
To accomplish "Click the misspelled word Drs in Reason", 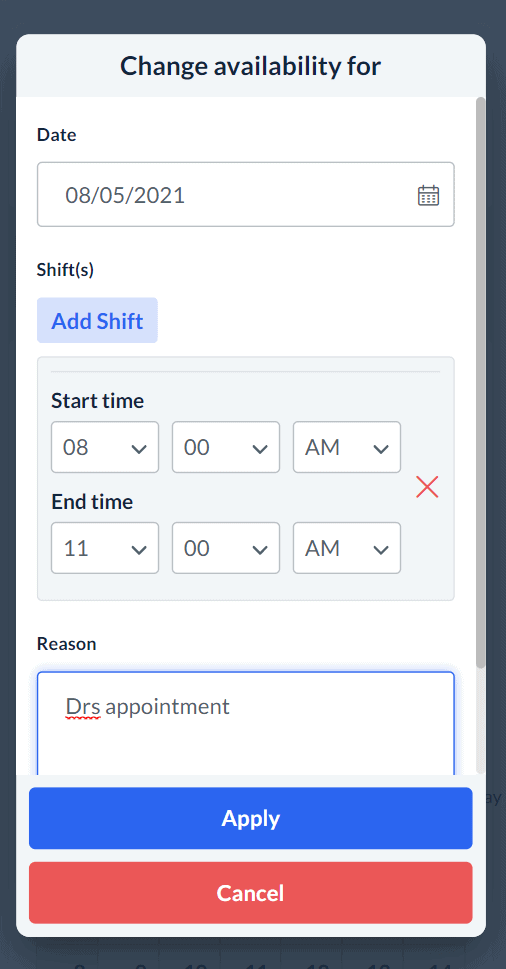I will coord(83,706).
